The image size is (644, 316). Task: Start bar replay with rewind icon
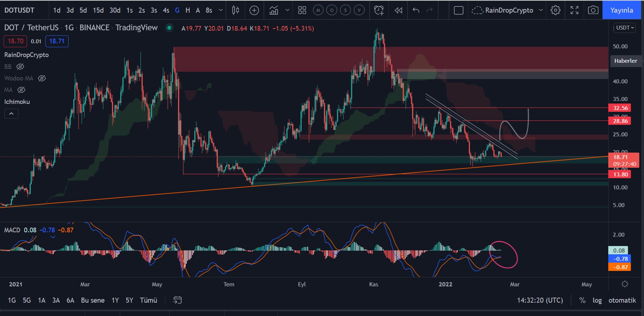click(398, 10)
